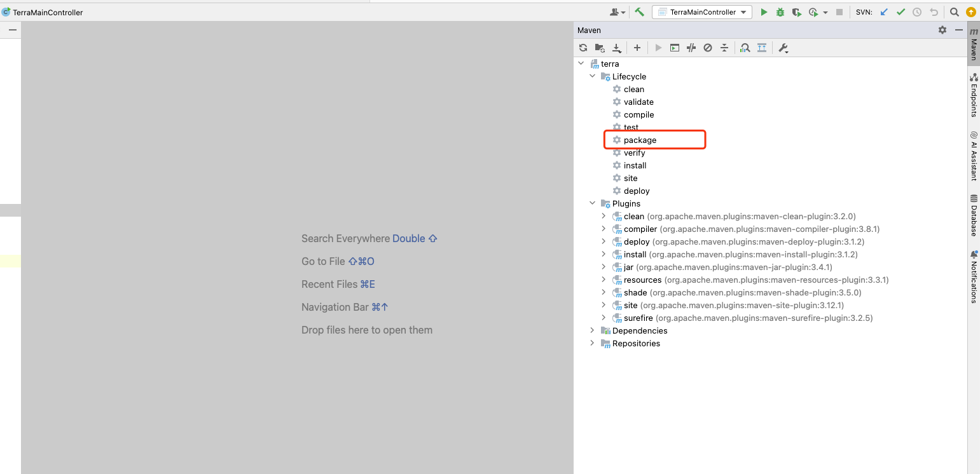Screen dimensions: 980x474
Task: Update project from SVN with the blue arrow
Action: [x=884, y=12]
